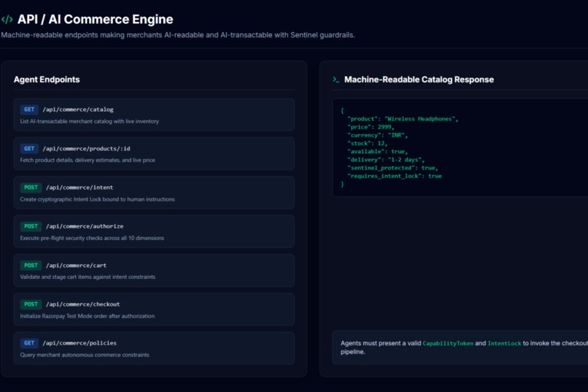588x392 pixels.
Task: Click the GET badge on the products/:id endpoint
Action: [29, 148]
